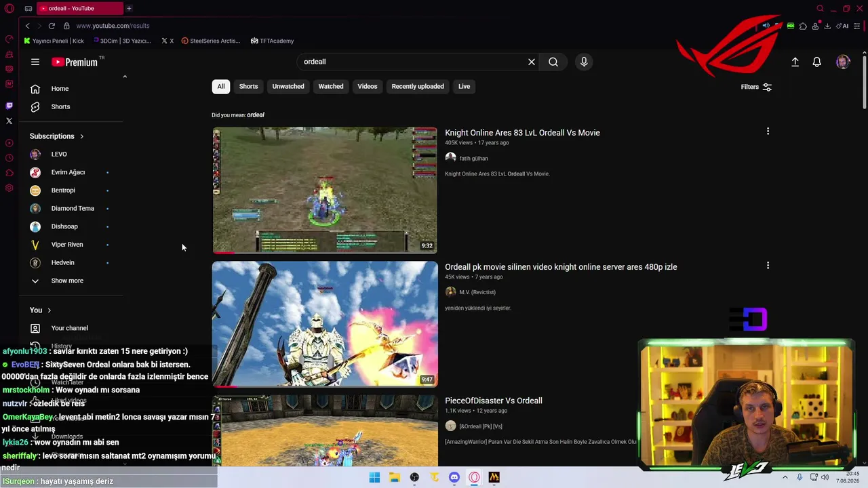The height and width of the screenshot is (488, 868).
Task: Open more options for Knight Online Ares video
Action: tap(768, 131)
